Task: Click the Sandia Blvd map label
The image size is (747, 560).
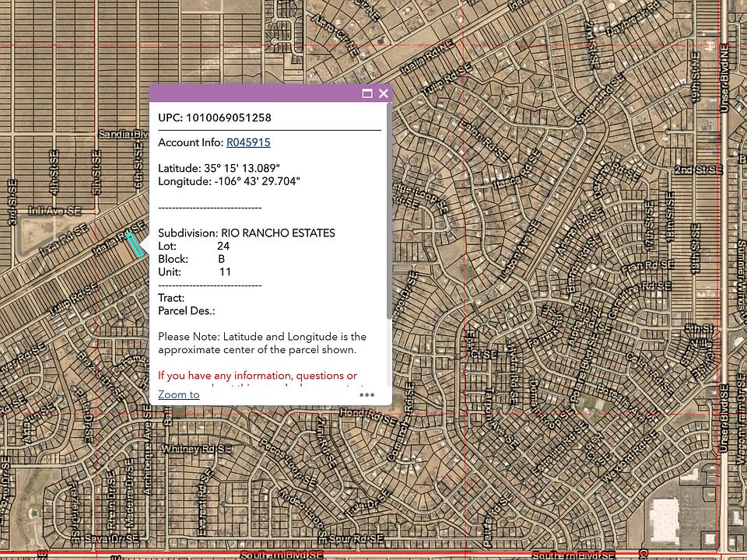Action: (x=124, y=135)
